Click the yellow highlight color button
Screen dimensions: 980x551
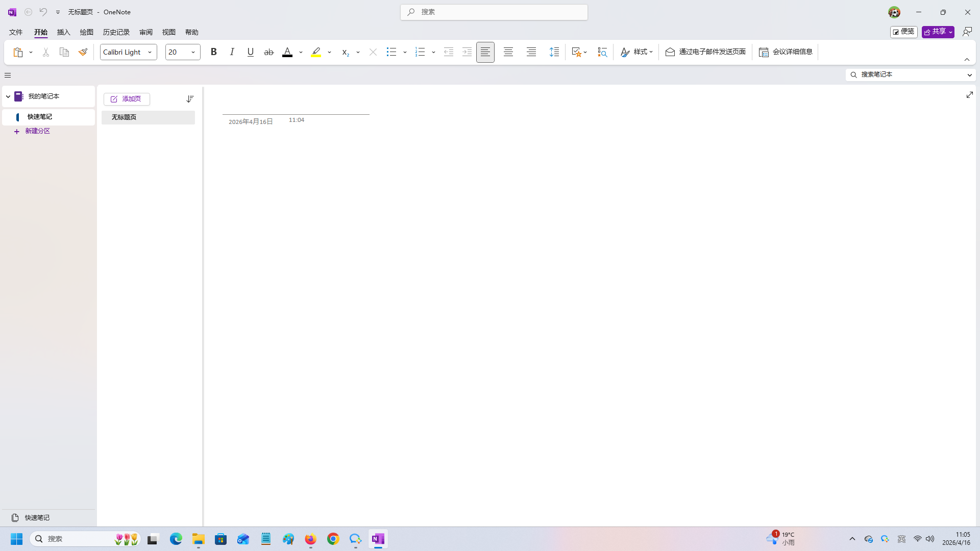[x=316, y=52]
